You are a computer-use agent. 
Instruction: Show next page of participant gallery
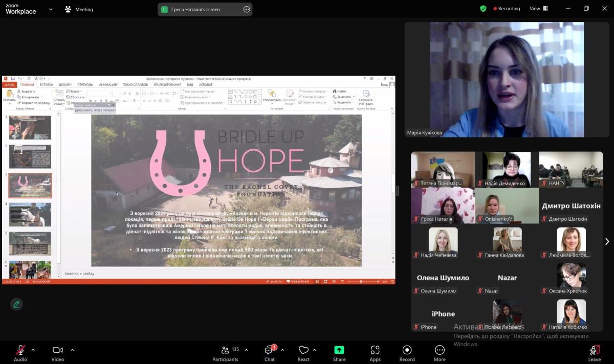pos(607,241)
